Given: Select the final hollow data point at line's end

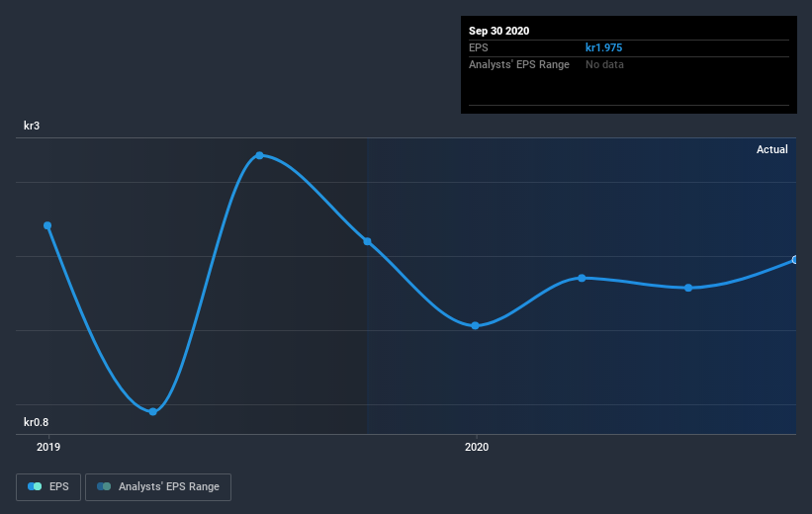Looking at the screenshot, I should click(x=794, y=260).
